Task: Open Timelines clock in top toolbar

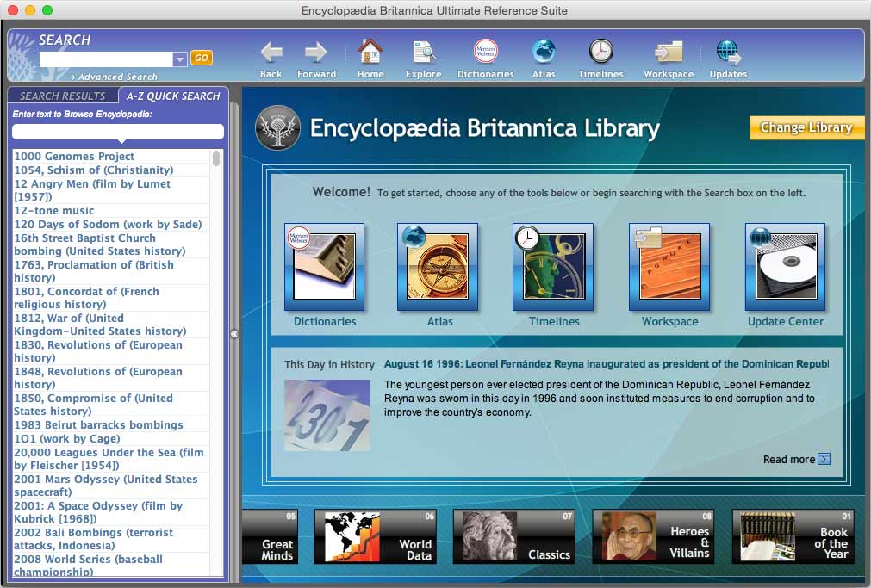Action: (x=600, y=59)
